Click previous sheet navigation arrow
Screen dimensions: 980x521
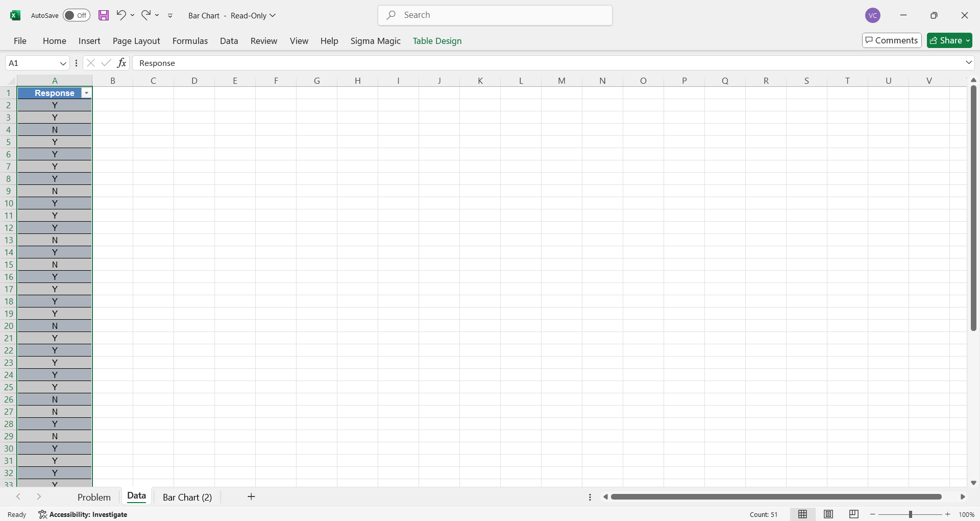pos(18,497)
